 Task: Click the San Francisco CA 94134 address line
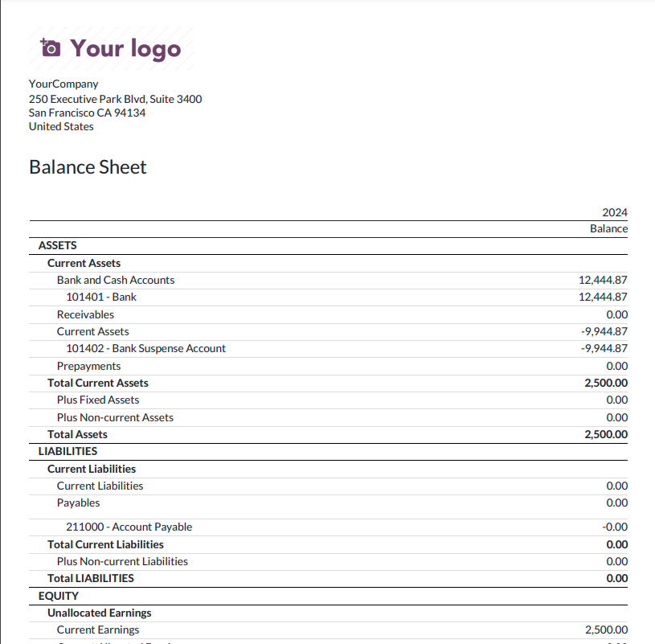coord(87,113)
